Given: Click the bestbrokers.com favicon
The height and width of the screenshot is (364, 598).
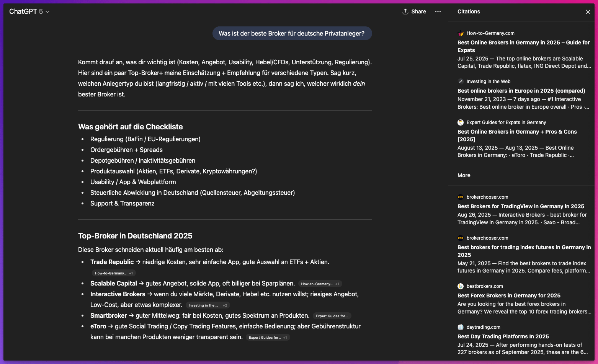Looking at the screenshot, I should click(x=461, y=286).
